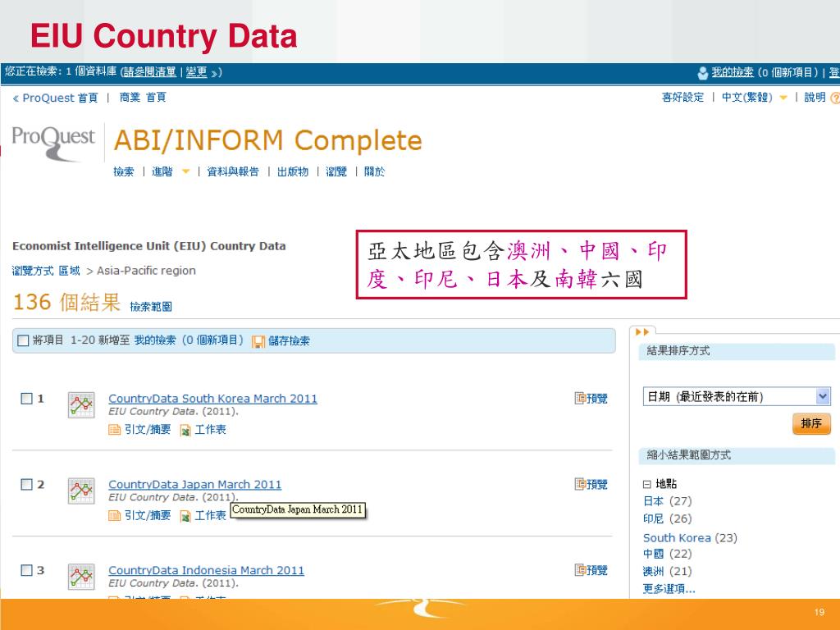Open CountryData Indonesia March 2011 link
Screen dimensions: 840x630
coord(206,570)
